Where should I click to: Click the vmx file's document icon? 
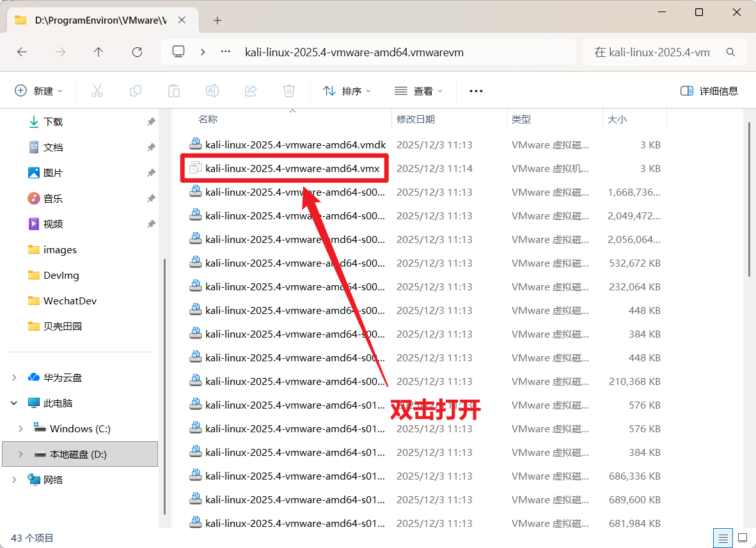point(195,168)
